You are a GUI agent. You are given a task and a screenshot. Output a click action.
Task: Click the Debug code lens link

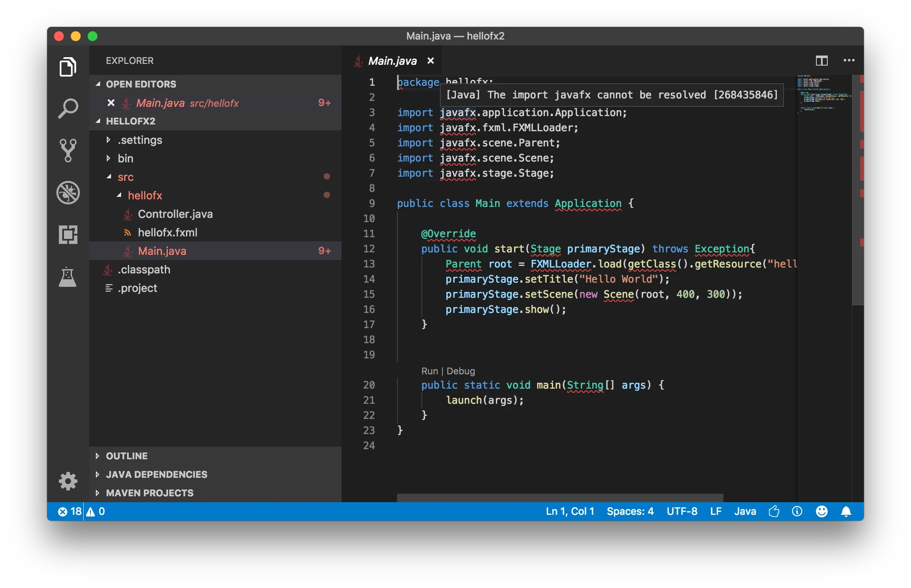coord(461,371)
